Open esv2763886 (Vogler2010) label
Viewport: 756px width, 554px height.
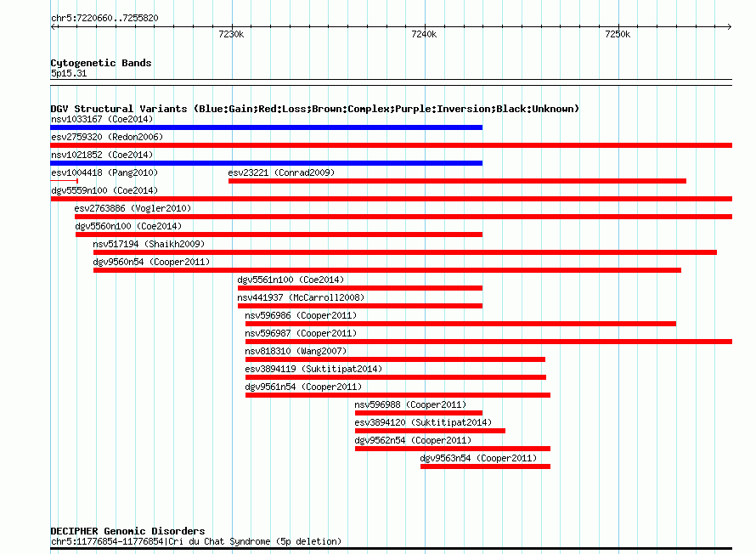133,208
